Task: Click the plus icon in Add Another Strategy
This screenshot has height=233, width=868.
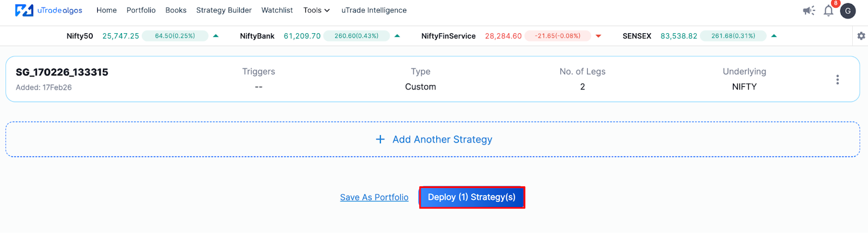Action: click(380, 140)
